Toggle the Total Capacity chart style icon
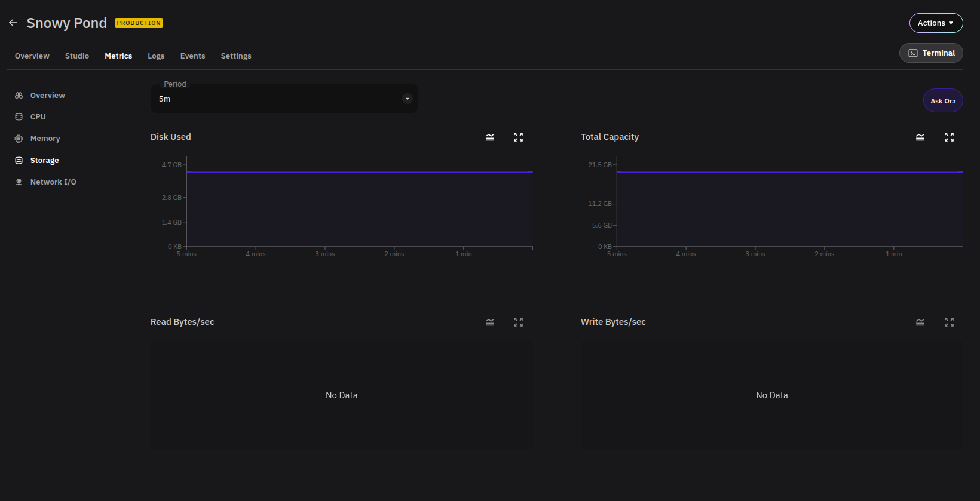The height and width of the screenshot is (501, 980). click(920, 137)
